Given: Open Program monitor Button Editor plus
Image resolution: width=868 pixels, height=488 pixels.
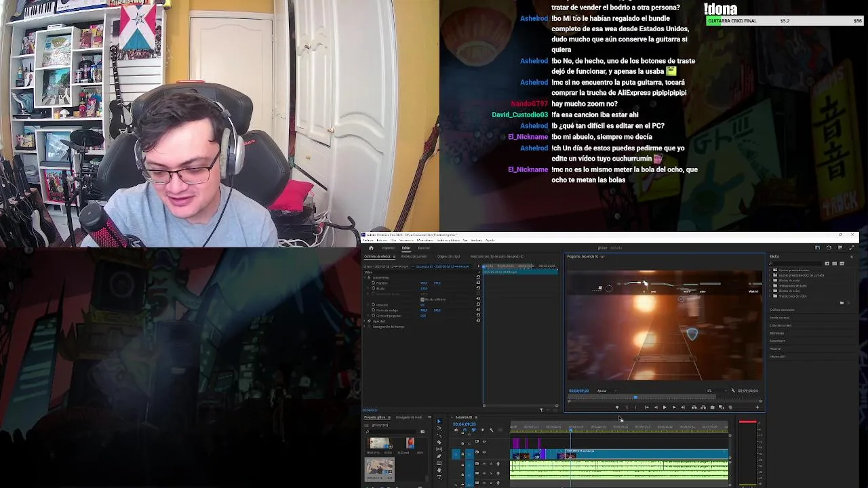Looking at the screenshot, I should point(757,407).
